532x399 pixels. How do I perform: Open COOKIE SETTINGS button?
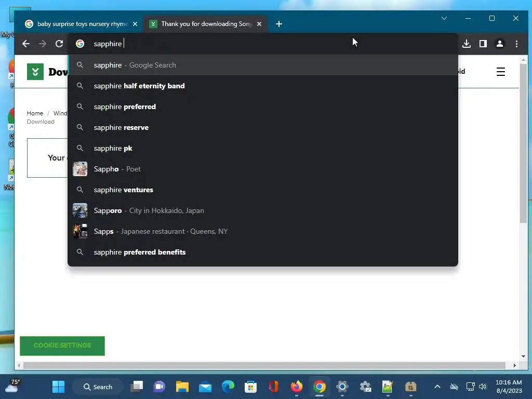click(62, 345)
